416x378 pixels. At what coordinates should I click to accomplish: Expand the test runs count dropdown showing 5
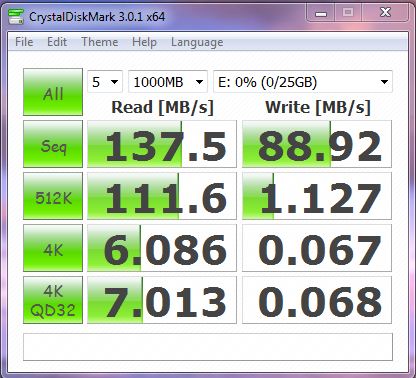coord(105,82)
